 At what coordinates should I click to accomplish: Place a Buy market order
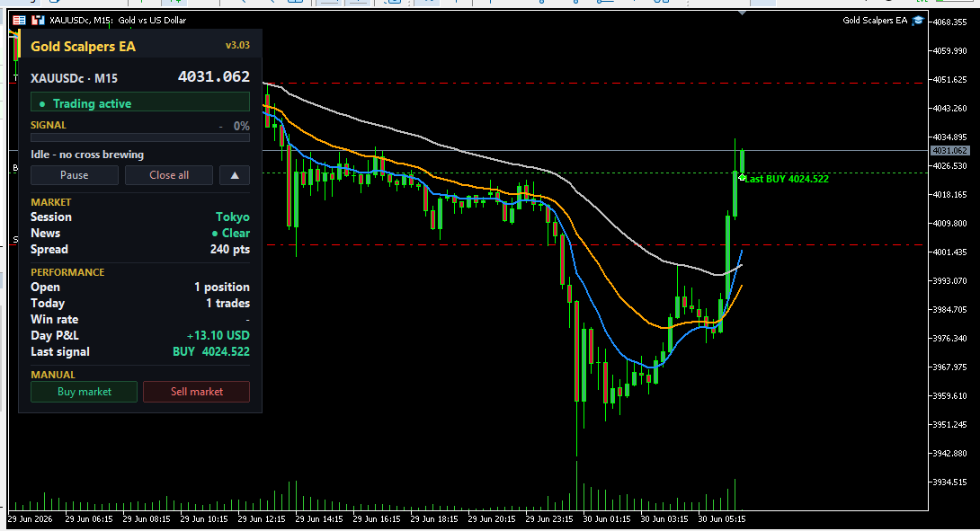pos(84,392)
